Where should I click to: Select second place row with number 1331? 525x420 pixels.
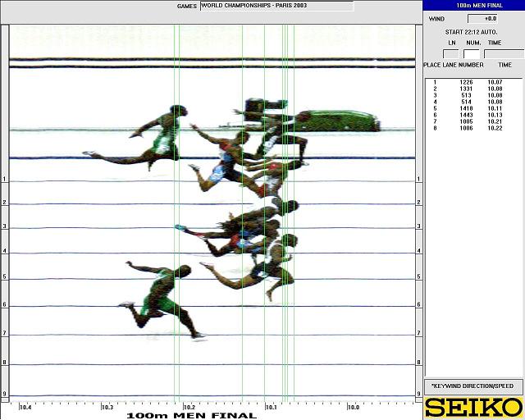point(472,89)
